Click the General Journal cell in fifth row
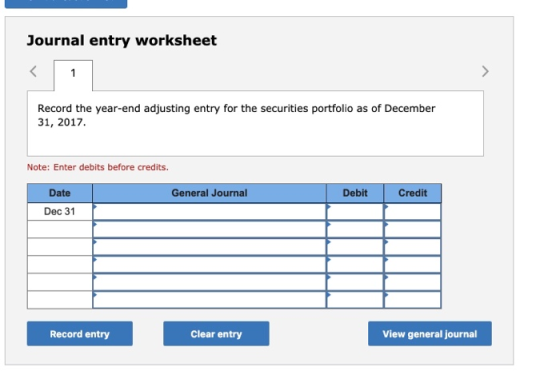 point(209,282)
